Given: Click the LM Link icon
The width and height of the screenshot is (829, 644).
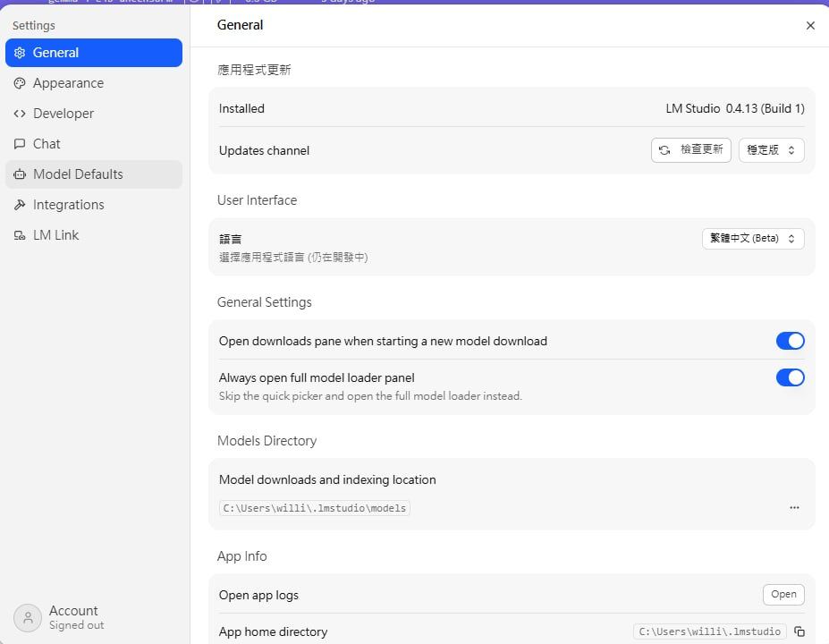Looking at the screenshot, I should [20, 235].
